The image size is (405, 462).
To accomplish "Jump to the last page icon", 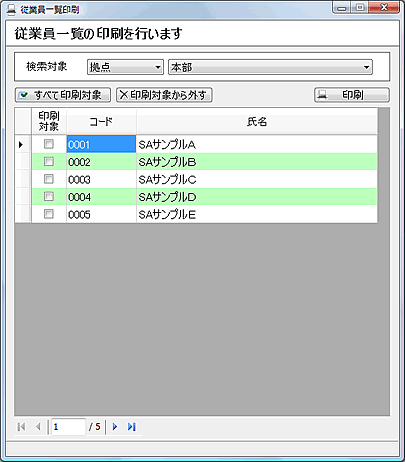I will pyautogui.click(x=132, y=427).
